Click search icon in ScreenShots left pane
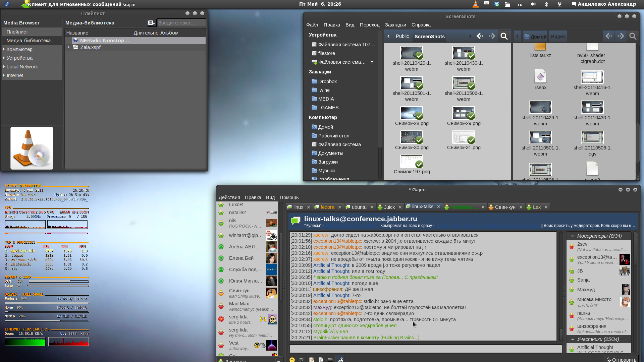Image resolution: width=644 pixels, height=362 pixels. click(504, 36)
